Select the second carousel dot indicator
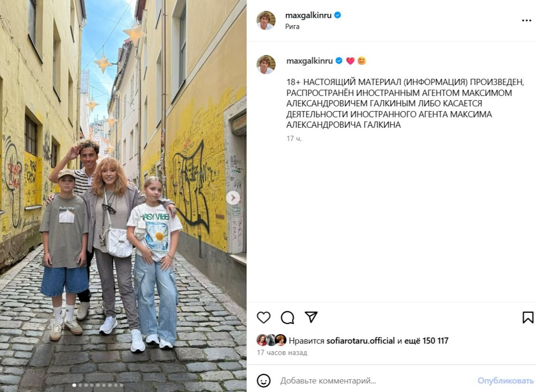This screenshot has width=536, height=392. pos(80,385)
